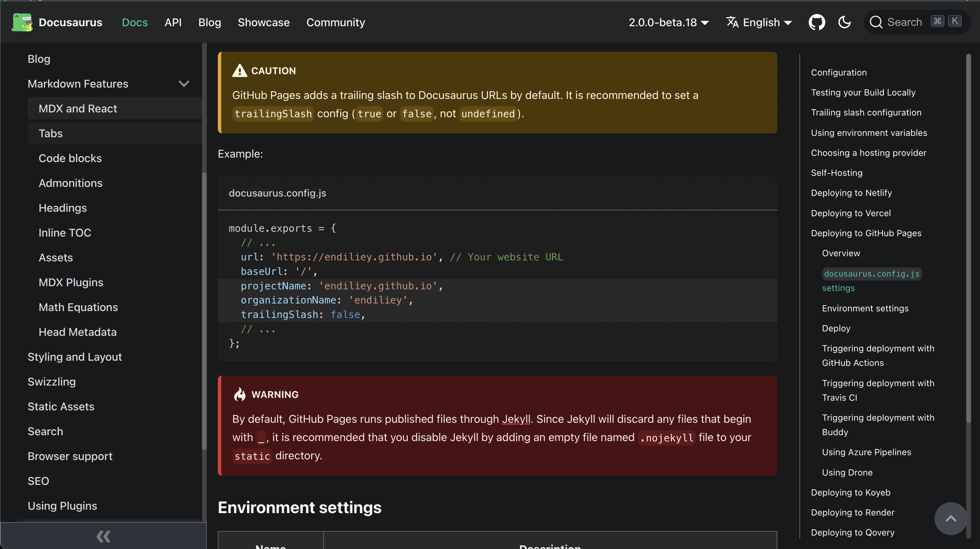Open Tabs sidebar page

tap(114, 133)
